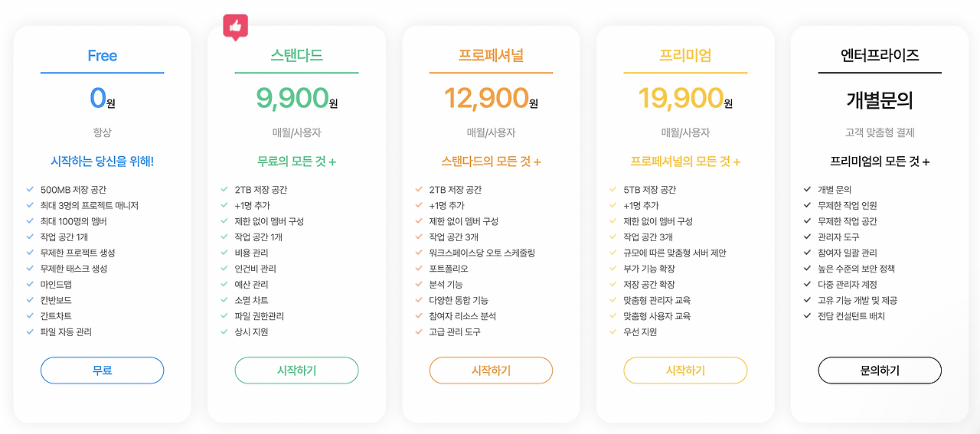Click the checkmark beside 전담 컨설턴트 배치
980x434 pixels.
808,316
